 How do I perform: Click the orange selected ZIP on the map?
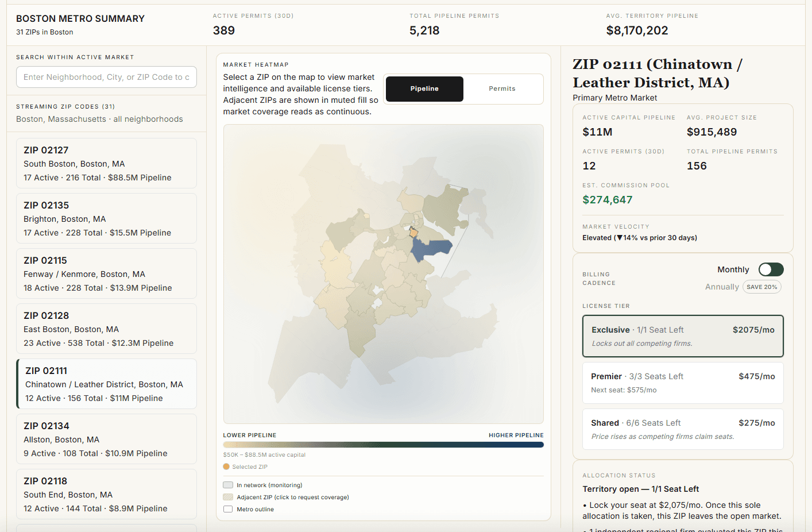click(413, 232)
